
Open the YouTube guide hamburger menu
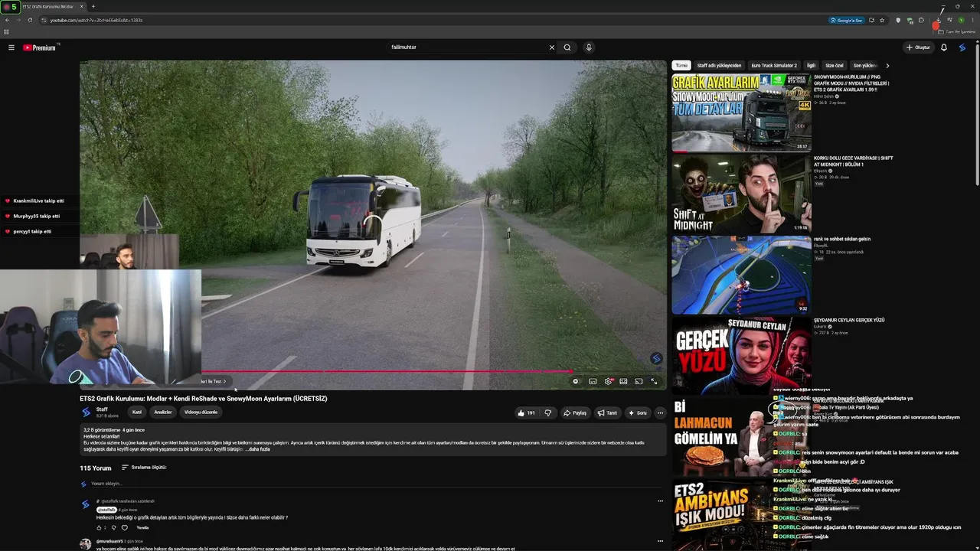[11, 47]
